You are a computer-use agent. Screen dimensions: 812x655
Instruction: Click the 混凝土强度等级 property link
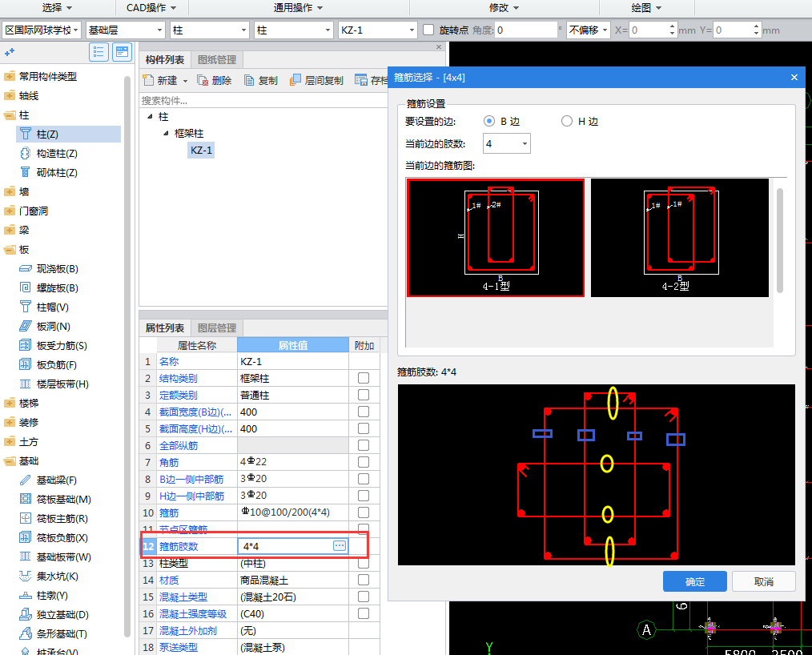(x=193, y=613)
